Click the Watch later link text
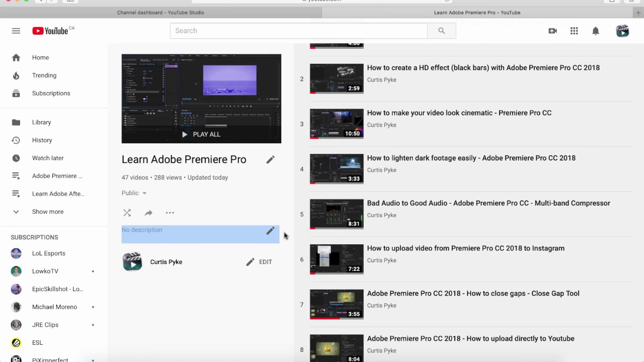The width and height of the screenshot is (644, 362). pos(48,158)
